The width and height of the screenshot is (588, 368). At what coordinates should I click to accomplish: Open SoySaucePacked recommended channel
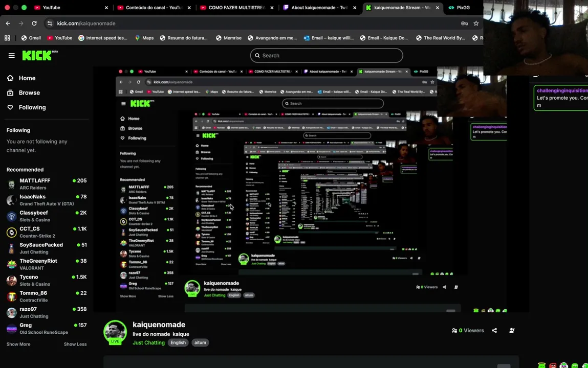47,248
